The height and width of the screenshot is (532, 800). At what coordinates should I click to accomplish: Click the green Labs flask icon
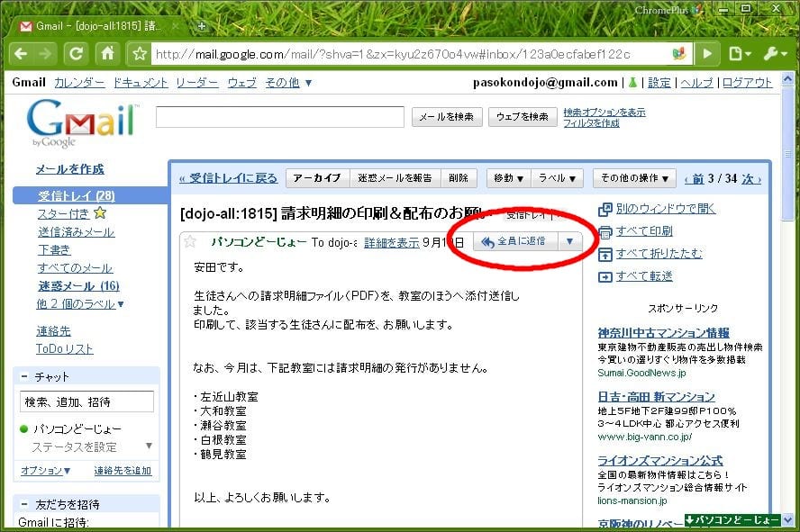[632, 83]
